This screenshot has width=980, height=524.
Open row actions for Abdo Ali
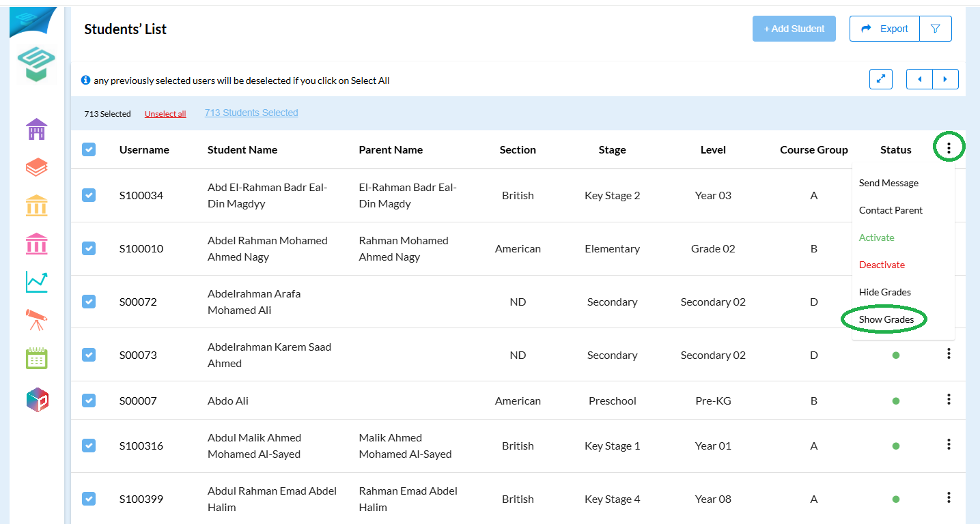click(949, 399)
